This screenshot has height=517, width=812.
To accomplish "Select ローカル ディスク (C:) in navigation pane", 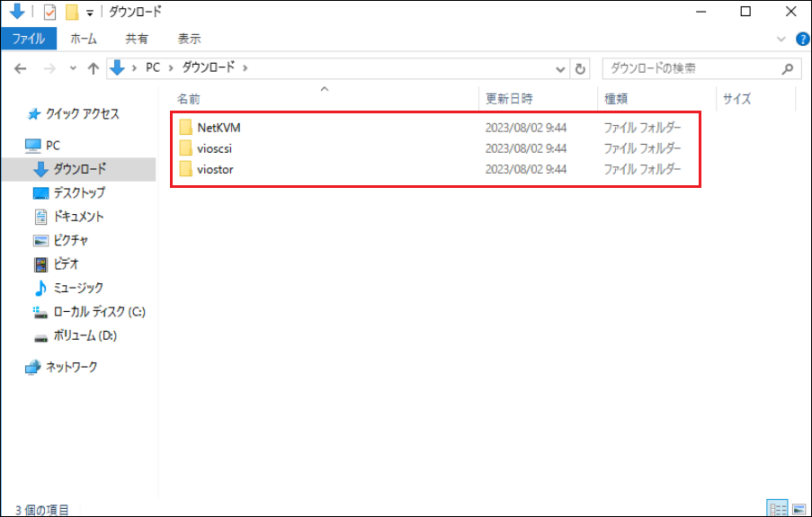I will coord(100,312).
